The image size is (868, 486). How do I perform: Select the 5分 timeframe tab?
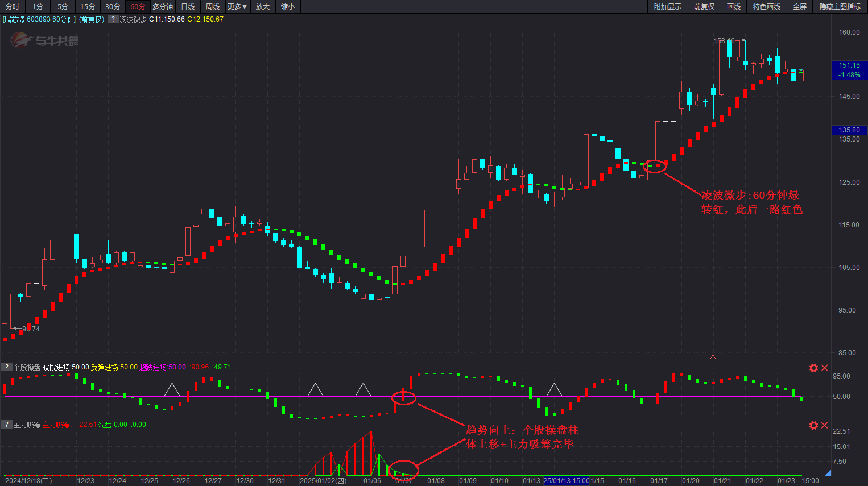click(x=63, y=7)
